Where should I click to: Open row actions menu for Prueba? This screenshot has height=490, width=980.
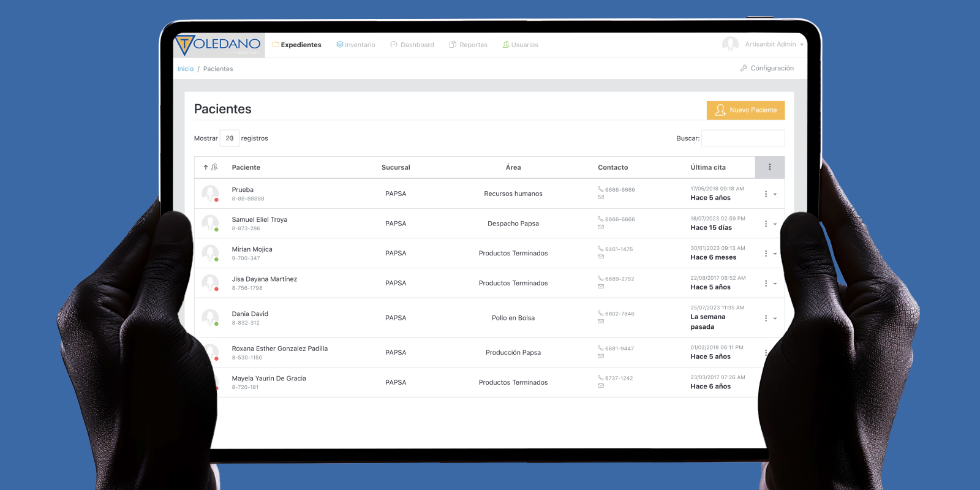click(770, 194)
